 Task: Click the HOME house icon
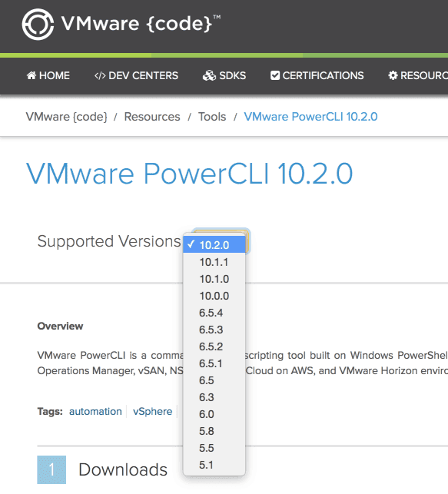[x=32, y=75]
